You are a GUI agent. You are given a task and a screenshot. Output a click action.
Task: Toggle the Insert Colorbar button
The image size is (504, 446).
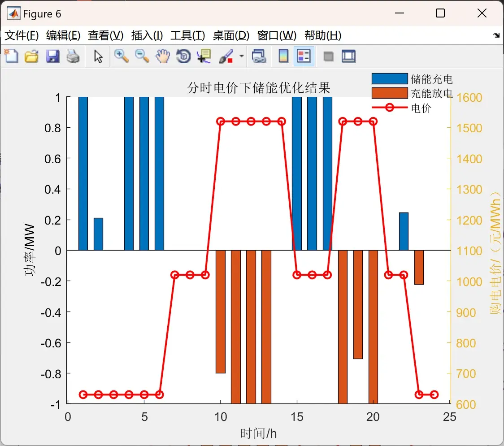(283, 56)
